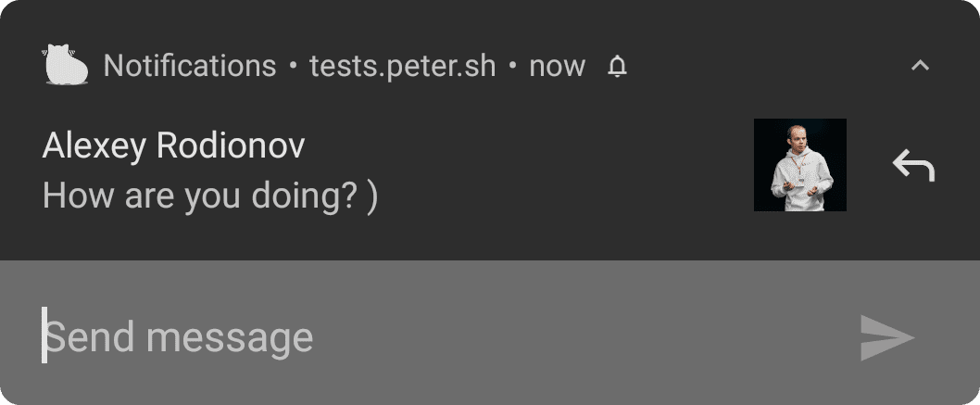Click the cat-shaped app icon
This screenshot has height=405, width=980.
[65, 66]
